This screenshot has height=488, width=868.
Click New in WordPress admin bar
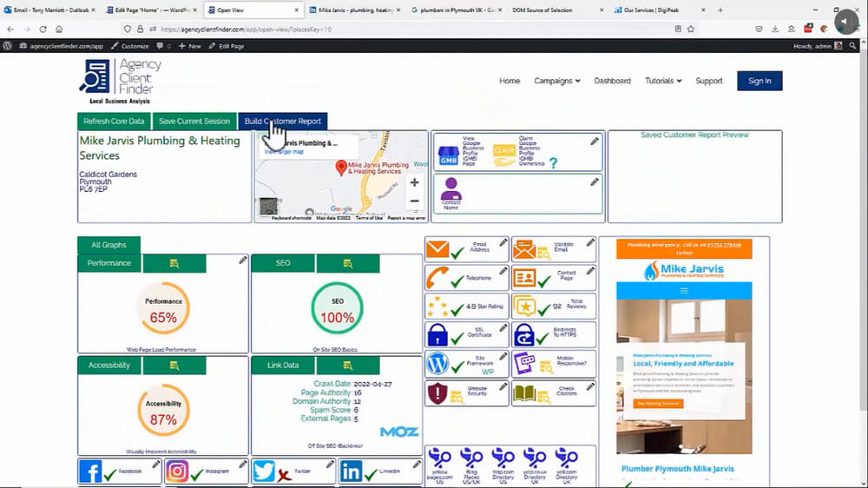[x=190, y=46]
